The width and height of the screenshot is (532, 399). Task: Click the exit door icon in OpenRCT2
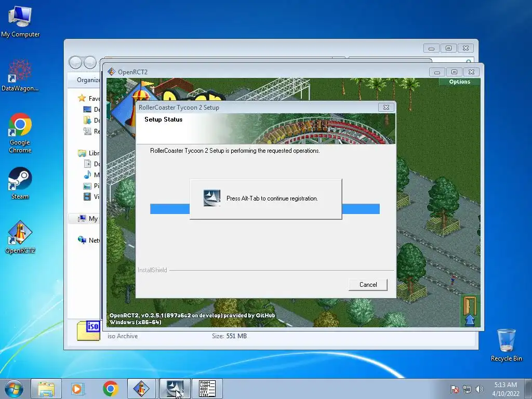[x=470, y=311]
